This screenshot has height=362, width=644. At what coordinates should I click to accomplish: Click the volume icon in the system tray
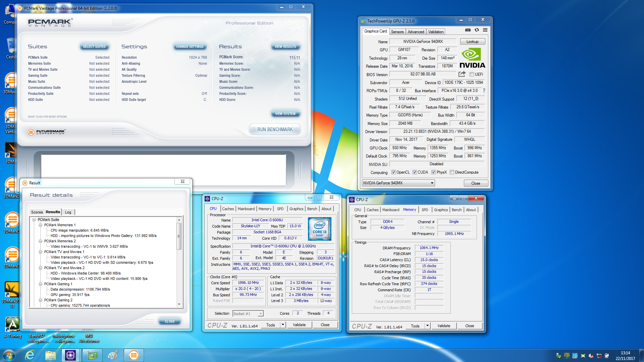[591, 356]
